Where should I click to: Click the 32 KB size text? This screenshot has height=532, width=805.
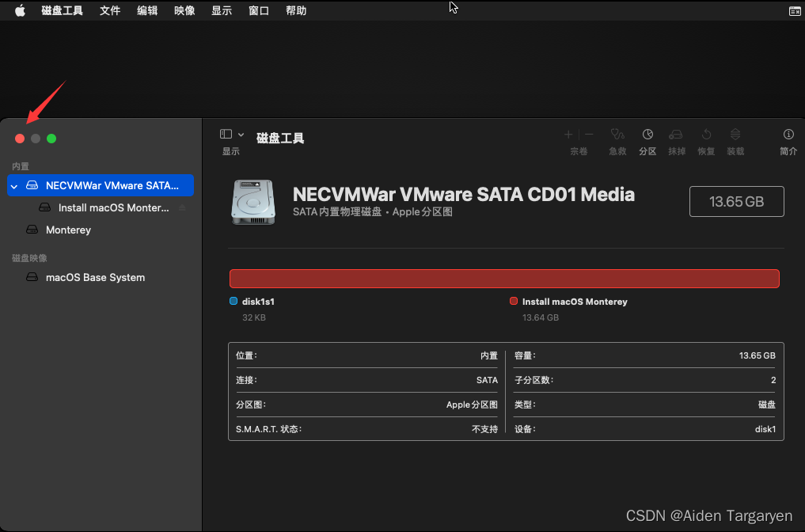254,318
